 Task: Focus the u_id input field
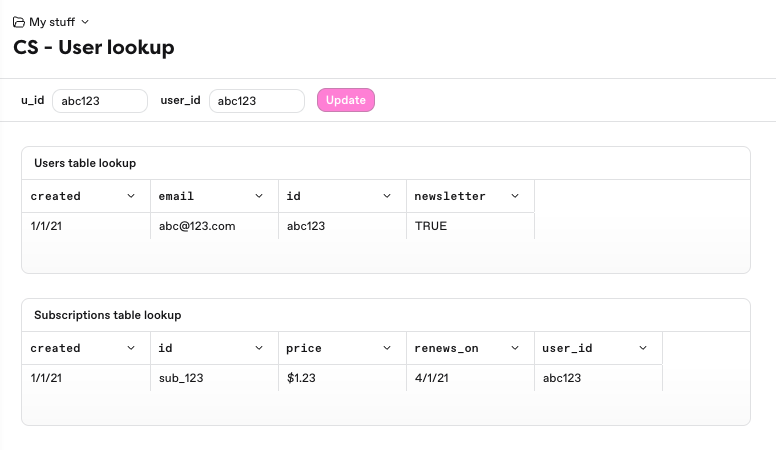[x=100, y=101]
